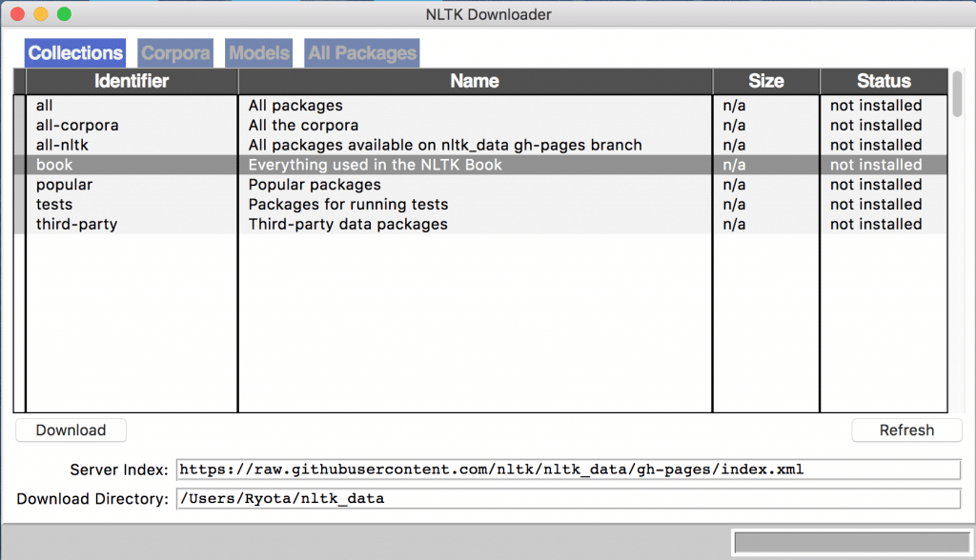Select the 'all-nltk' identifier
Image resolution: width=976 pixels, height=560 pixels.
(x=62, y=145)
